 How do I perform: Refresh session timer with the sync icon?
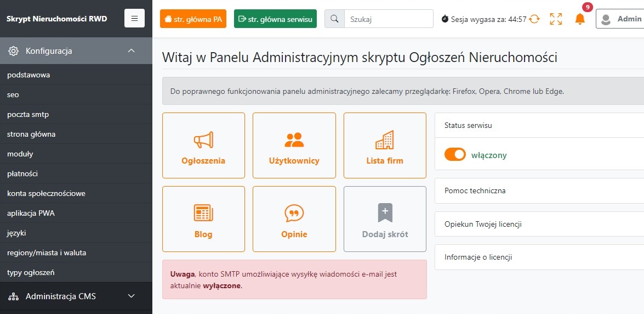coord(534,19)
